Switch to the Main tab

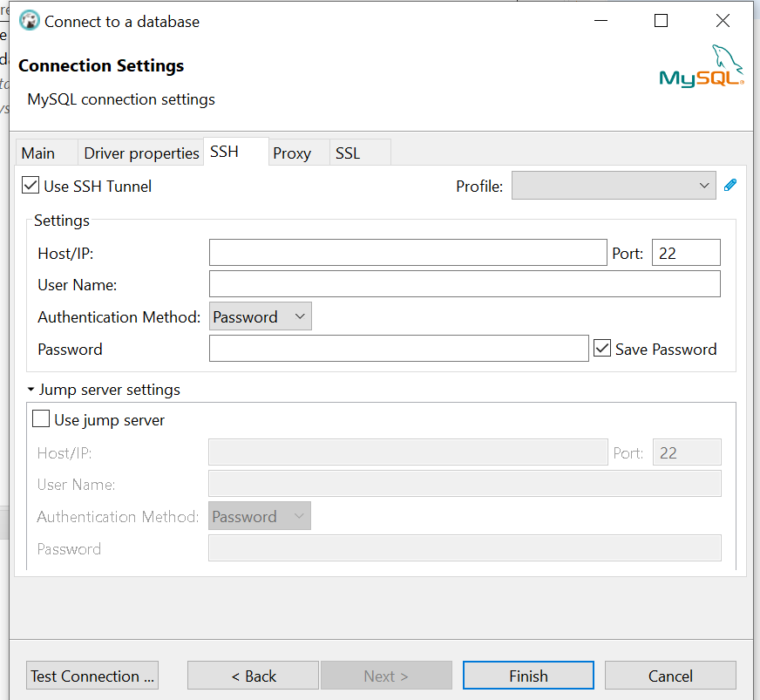click(x=38, y=153)
